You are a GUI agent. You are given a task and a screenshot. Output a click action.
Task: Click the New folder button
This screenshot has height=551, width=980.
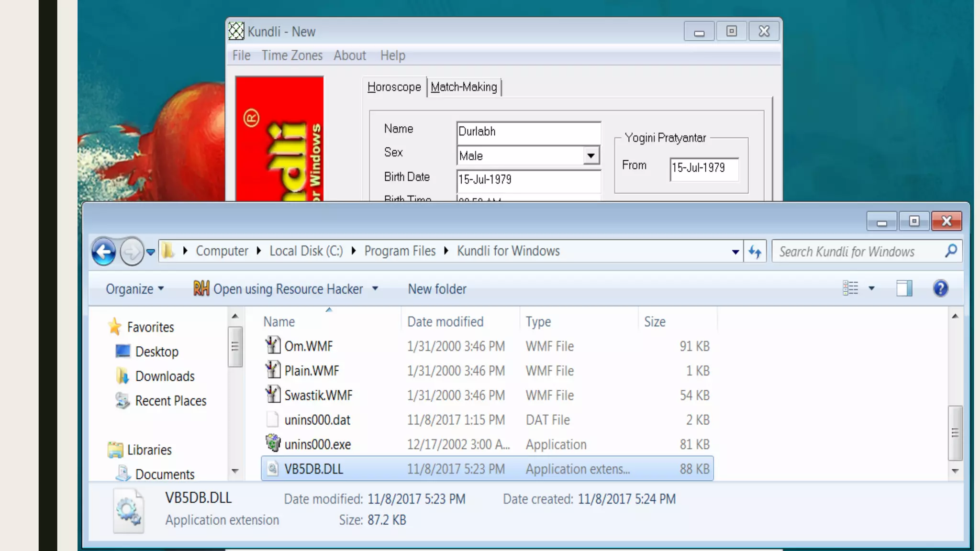(x=437, y=289)
